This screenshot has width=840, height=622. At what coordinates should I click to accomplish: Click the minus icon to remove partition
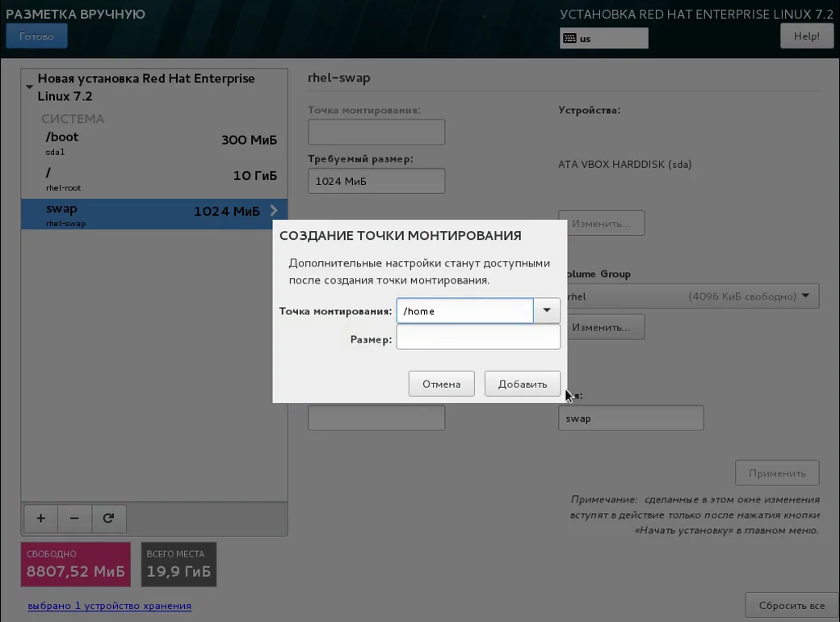coord(74,518)
